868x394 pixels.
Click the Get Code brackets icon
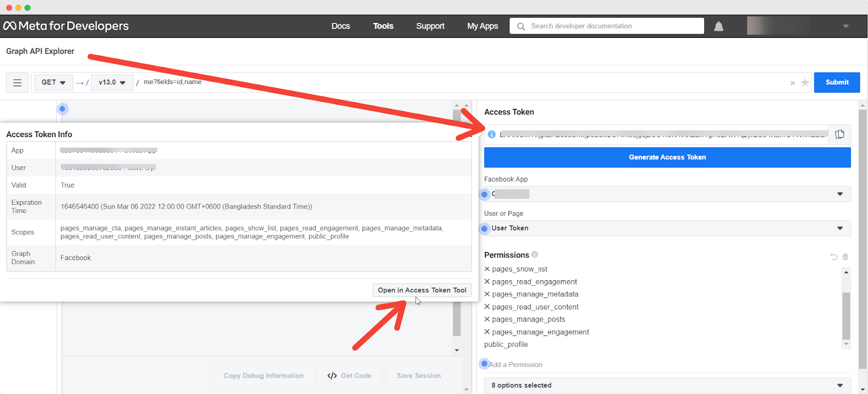point(332,376)
